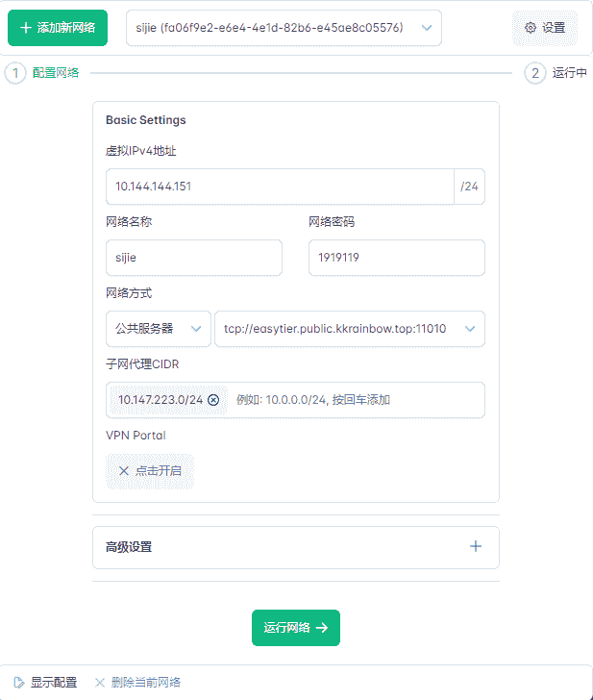Click the plus icon on 添加新网络
This screenshot has height=700, width=593.
pos(26,28)
